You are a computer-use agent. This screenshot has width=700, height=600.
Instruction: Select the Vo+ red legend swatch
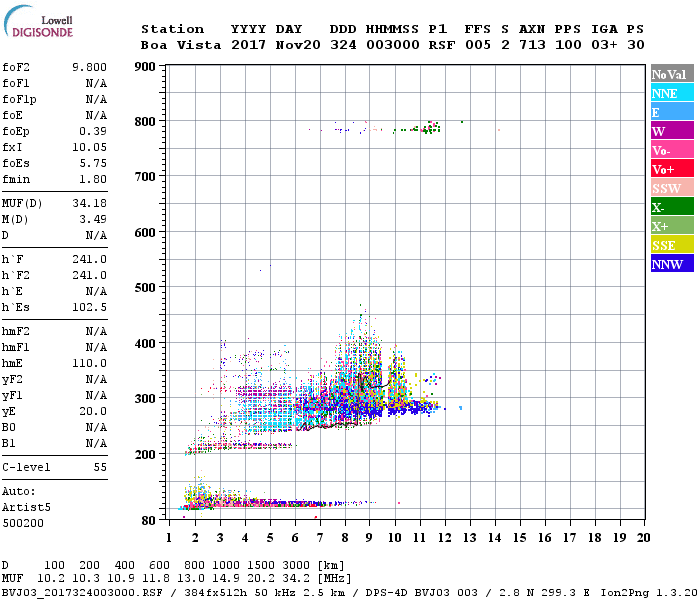coord(672,169)
